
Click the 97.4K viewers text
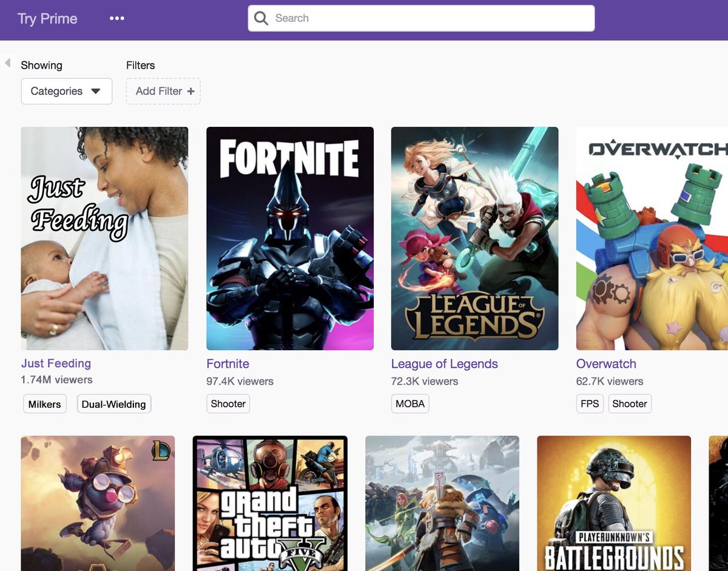click(x=240, y=382)
